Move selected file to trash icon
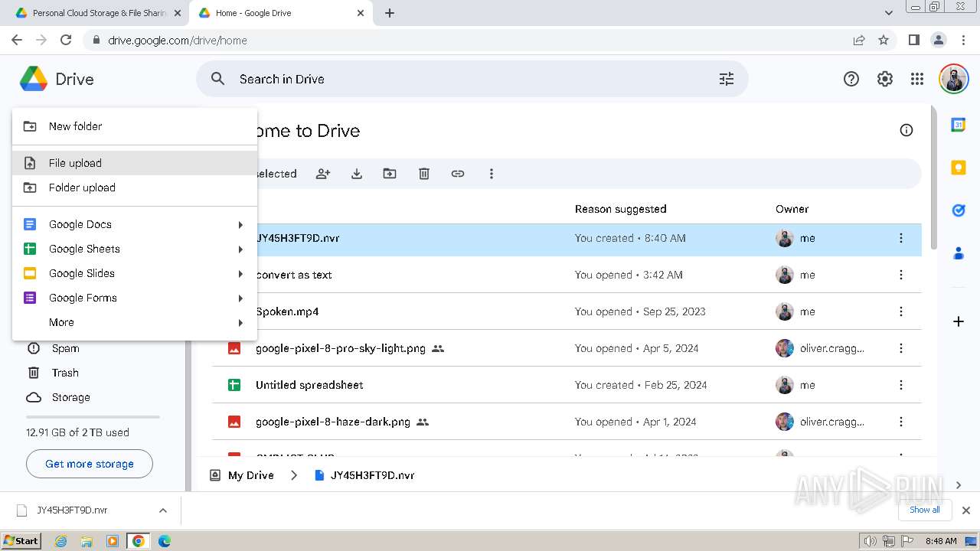Viewport: 980px width, 551px height. click(424, 174)
